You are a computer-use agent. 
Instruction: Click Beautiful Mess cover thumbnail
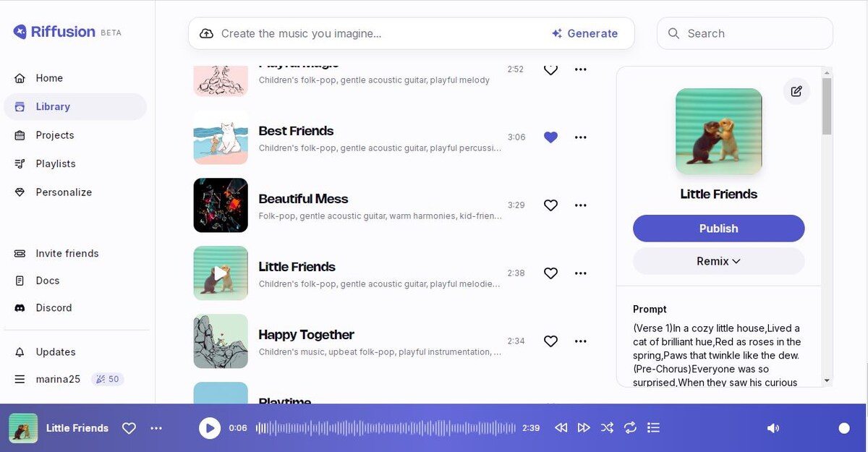tap(221, 205)
